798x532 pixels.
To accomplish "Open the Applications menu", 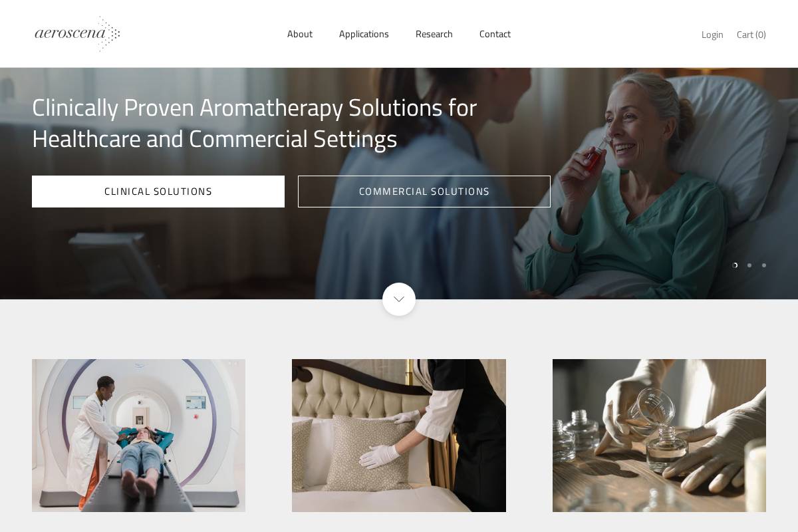I will [364, 34].
